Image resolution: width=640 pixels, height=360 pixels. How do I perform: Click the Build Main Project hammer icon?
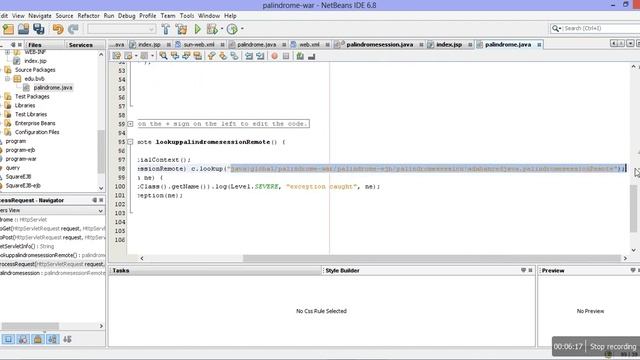click(166, 29)
